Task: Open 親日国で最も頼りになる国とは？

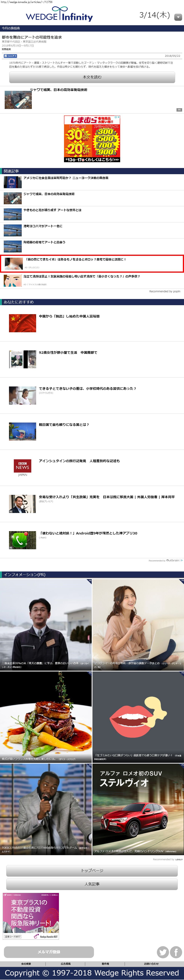Action: point(64,425)
